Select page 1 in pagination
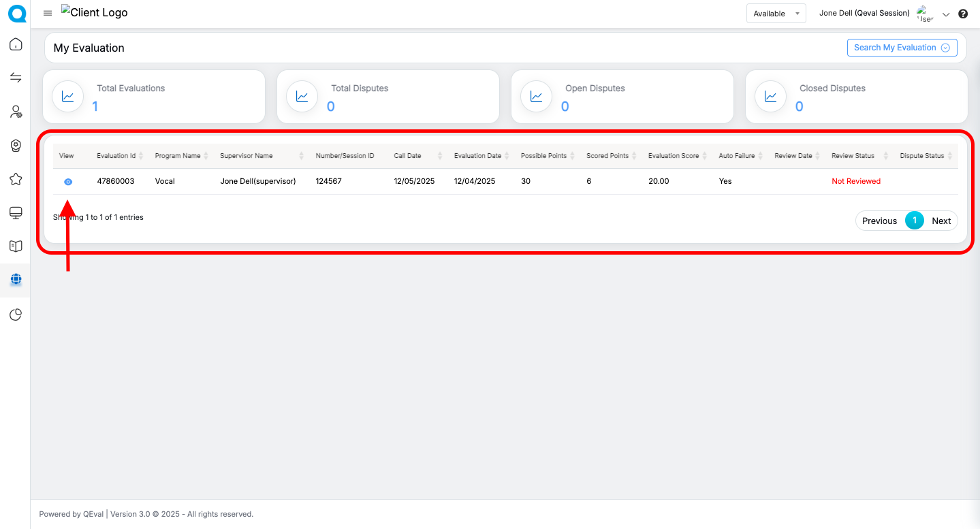Image resolution: width=980 pixels, height=529 pixels. (x=915, y=221)
